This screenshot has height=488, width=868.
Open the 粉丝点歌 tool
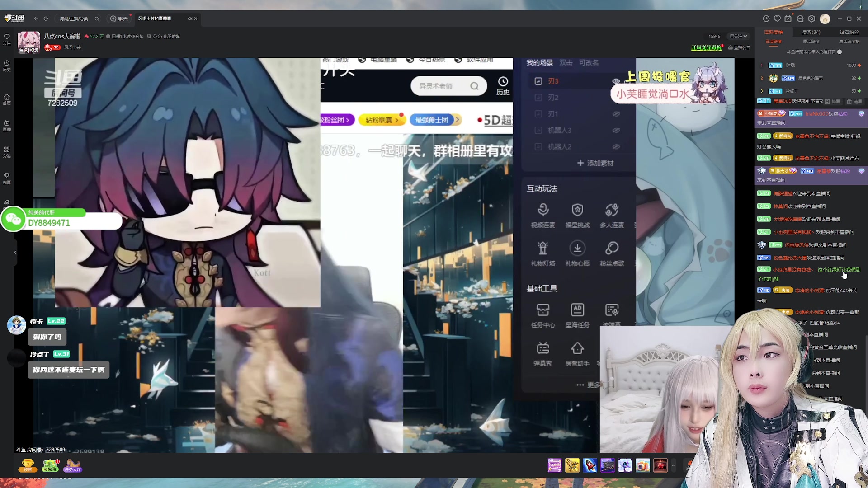click(x=612, y=253)
